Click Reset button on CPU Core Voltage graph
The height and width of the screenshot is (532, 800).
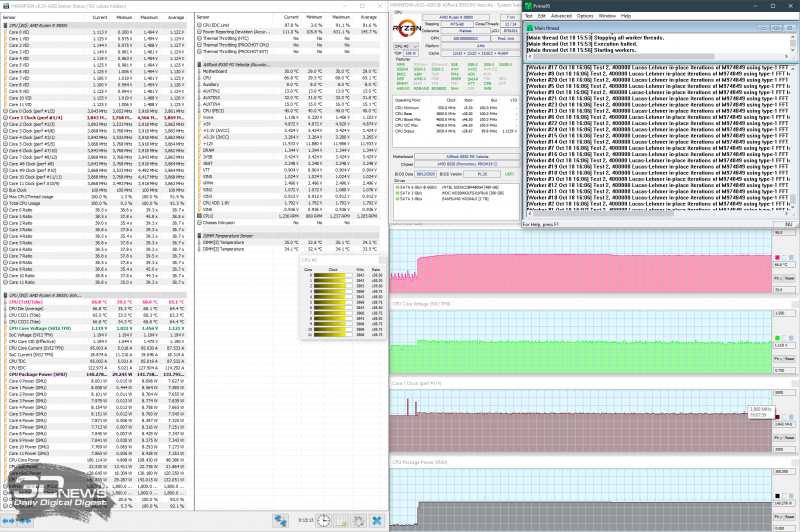click(x=789, y=359)
